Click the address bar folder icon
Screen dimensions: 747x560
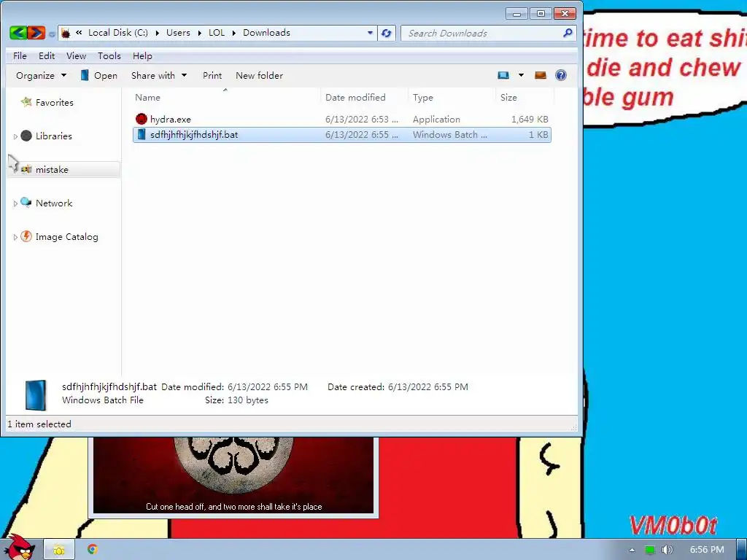(x=66, y=33)
